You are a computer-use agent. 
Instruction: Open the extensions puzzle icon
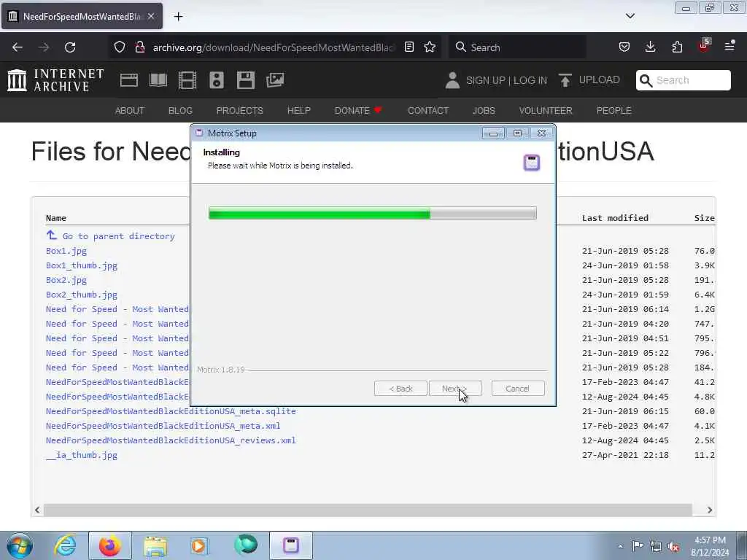click(x=677, y=47)
